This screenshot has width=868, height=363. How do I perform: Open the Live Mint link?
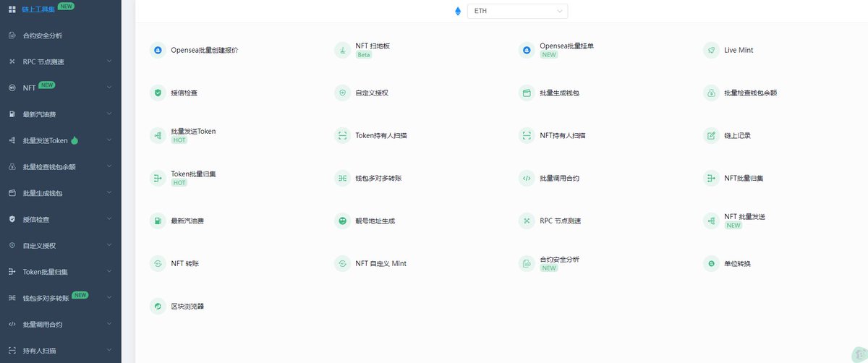pyautogui.click(x=739, y=51)
